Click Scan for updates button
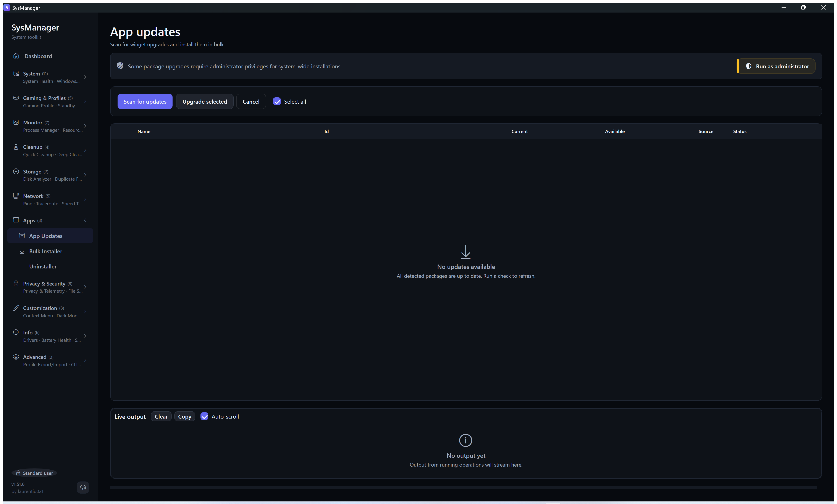837x504 pixels. pyautogui.click(x=145, y=101)
